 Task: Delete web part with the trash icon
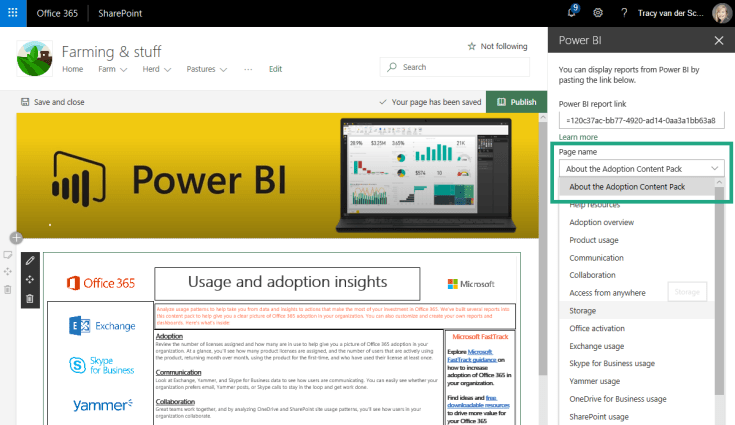tap(29, 298)
